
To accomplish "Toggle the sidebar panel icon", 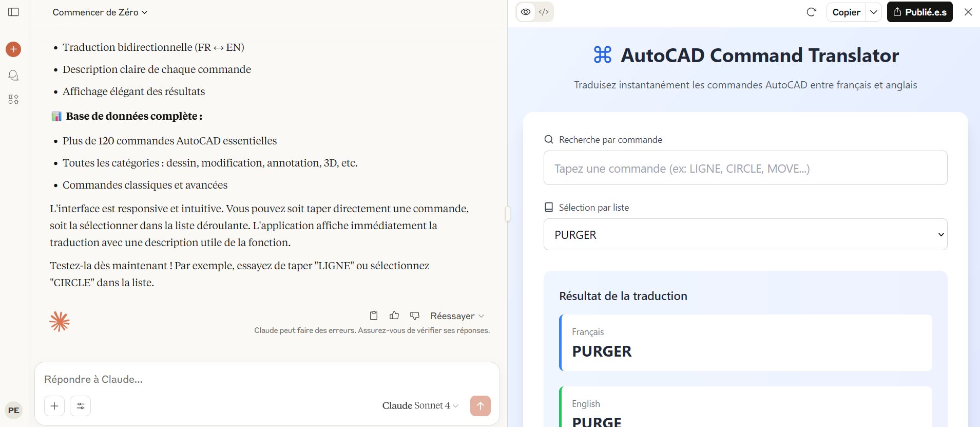I will coord(14,12).
